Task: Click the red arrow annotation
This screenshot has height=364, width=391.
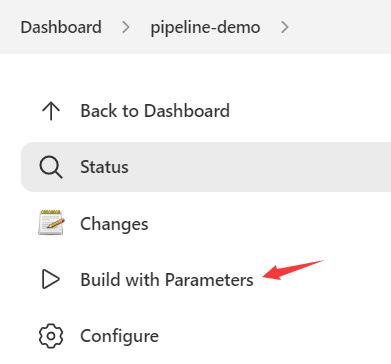Action: [293, 270]
